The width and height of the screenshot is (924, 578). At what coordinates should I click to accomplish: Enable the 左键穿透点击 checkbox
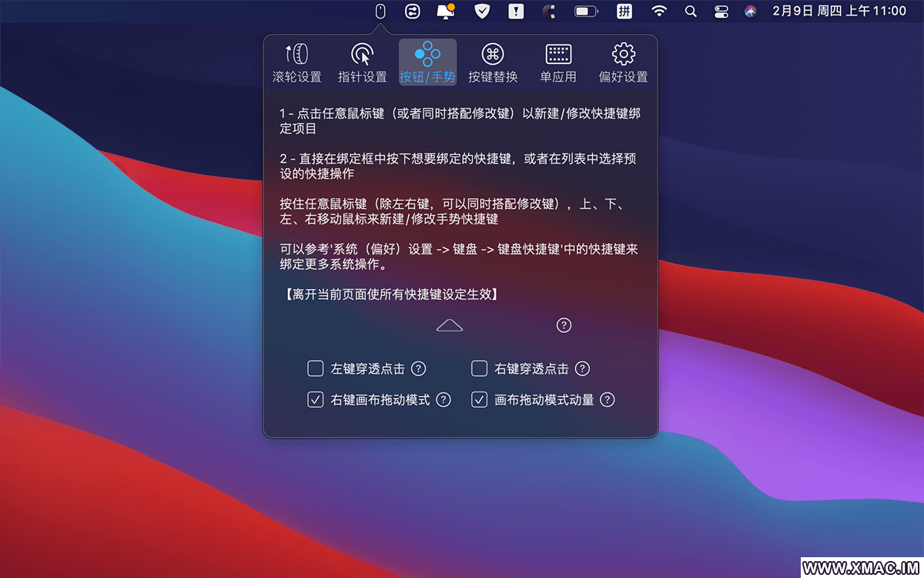point(315,368)
